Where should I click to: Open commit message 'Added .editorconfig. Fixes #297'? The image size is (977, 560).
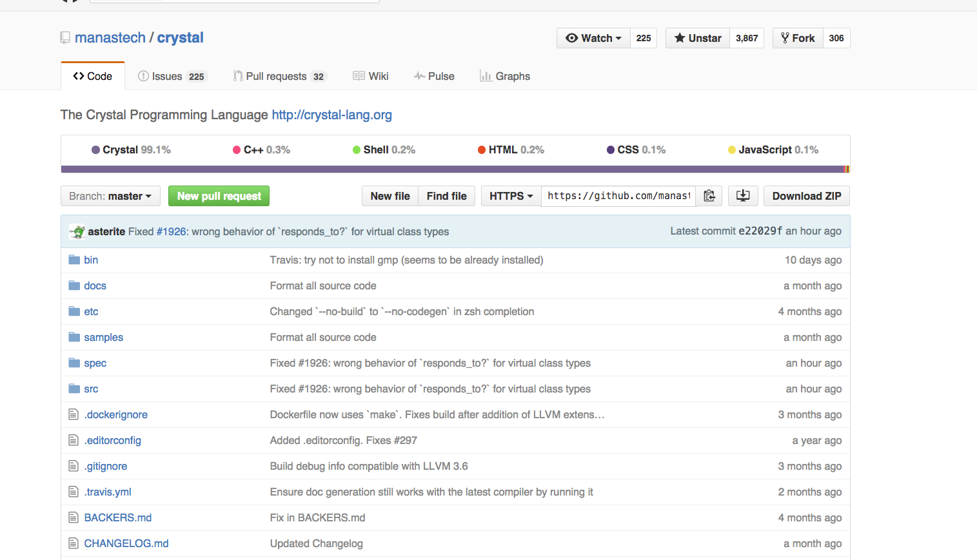(x=343, y=440)
